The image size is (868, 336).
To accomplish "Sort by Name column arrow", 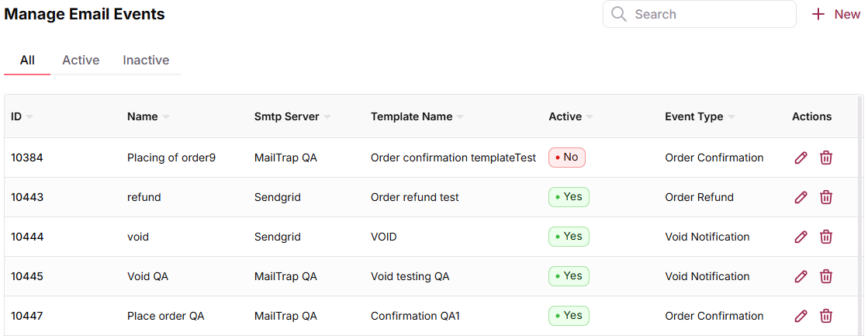I will coord(165,117).
